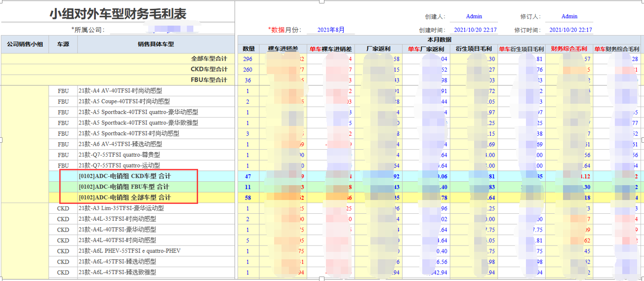Select the 销售具体车型 column header
The image size is (644, 281).
pyautogui.click(x=156, y=44)
